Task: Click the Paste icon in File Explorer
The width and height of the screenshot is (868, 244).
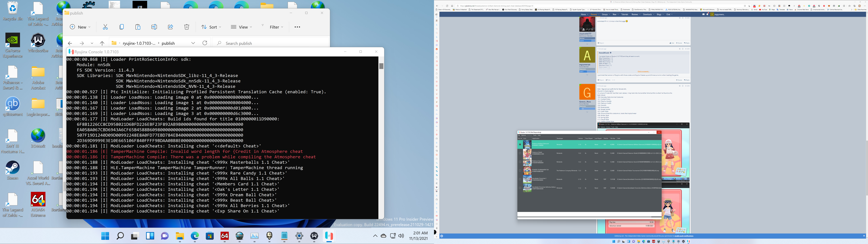Action: tap(138, 27)
